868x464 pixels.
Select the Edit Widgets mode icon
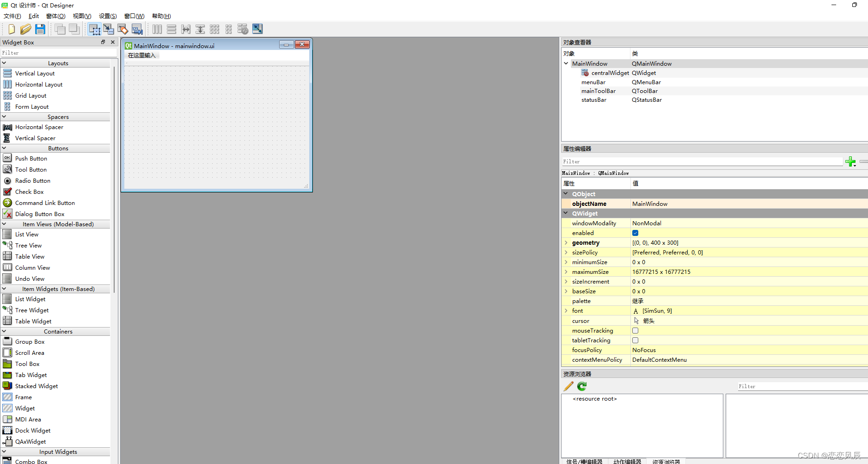[95, 29]
